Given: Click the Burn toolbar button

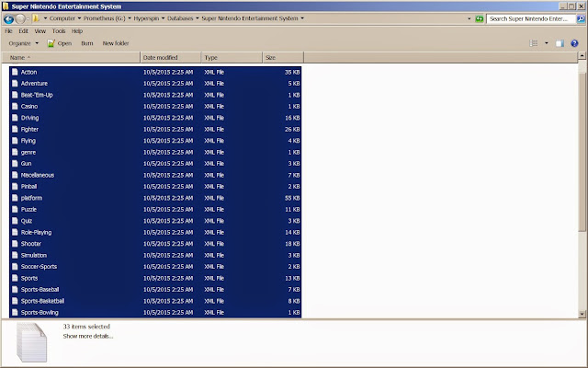Looking at the screenshot, I should (87, 43).
